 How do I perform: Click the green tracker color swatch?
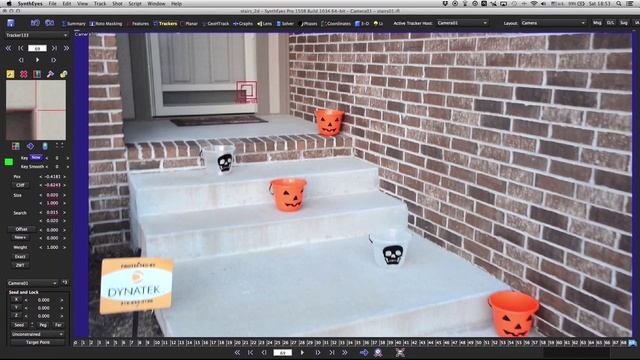[8, 162]
